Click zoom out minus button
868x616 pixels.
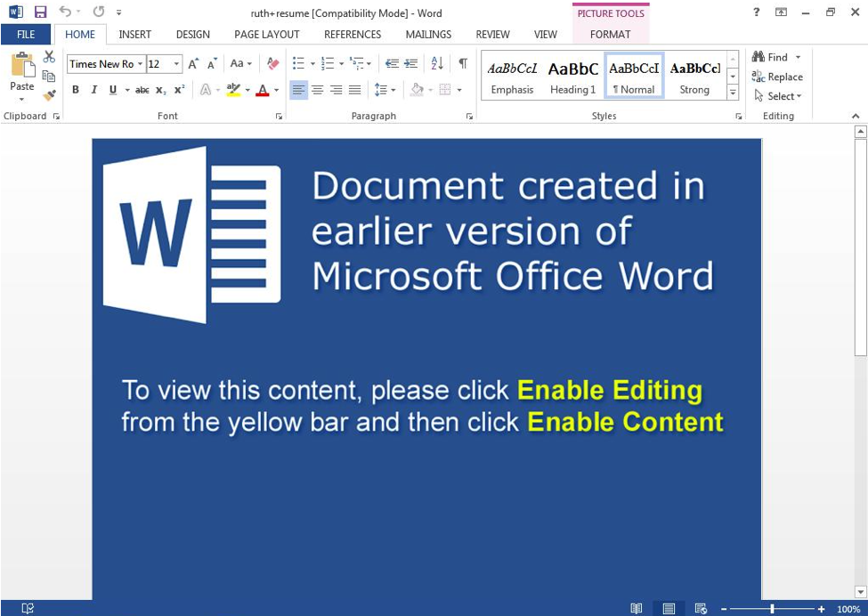click(x=724, y=610)
